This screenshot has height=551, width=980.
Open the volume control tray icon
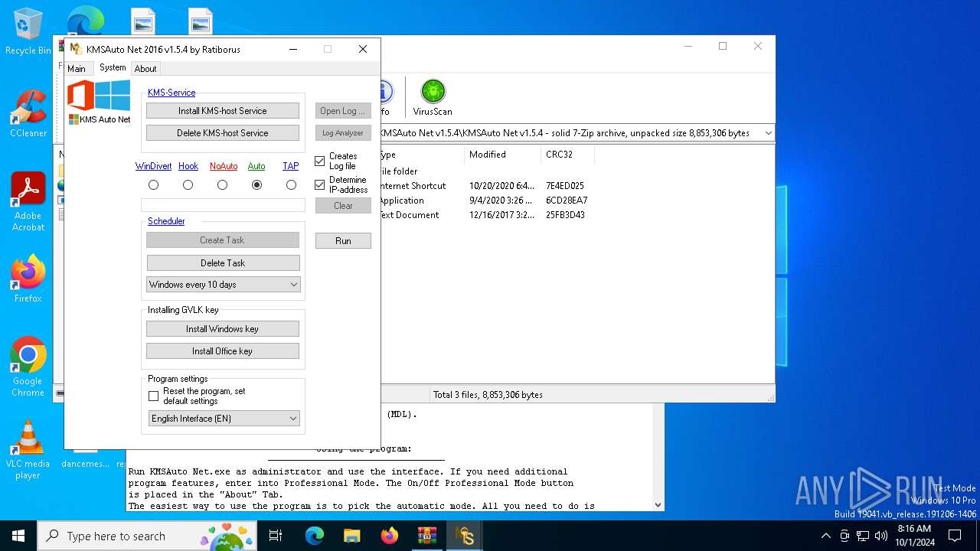(880, 536)
